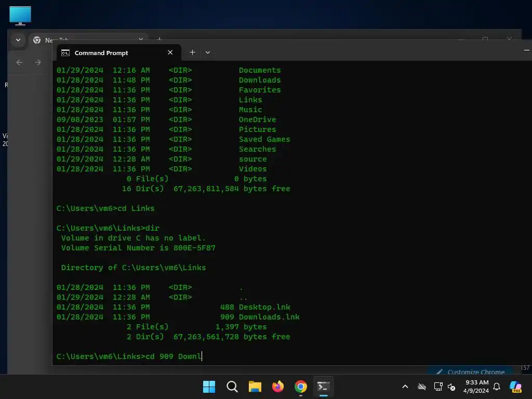Open the Windows Start menu
This screenshot has width=532, height=399.
click(x=209, y=387)
